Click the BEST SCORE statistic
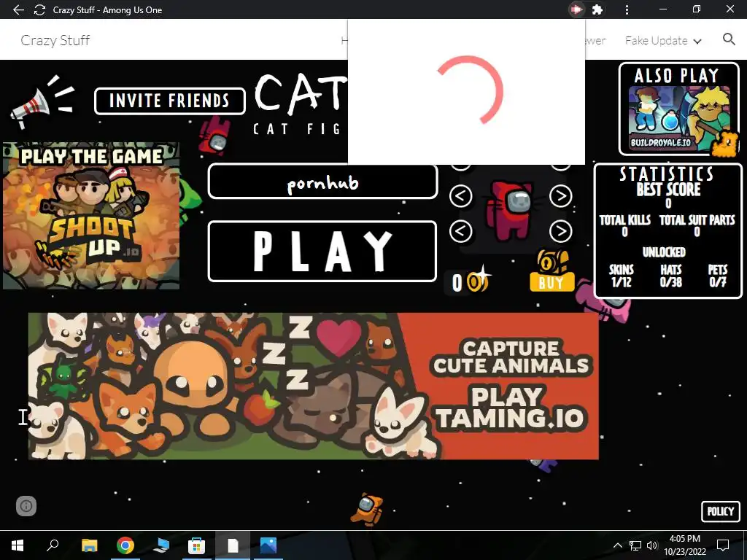Screen dimensions: 747x560 [x=668, y=195]
